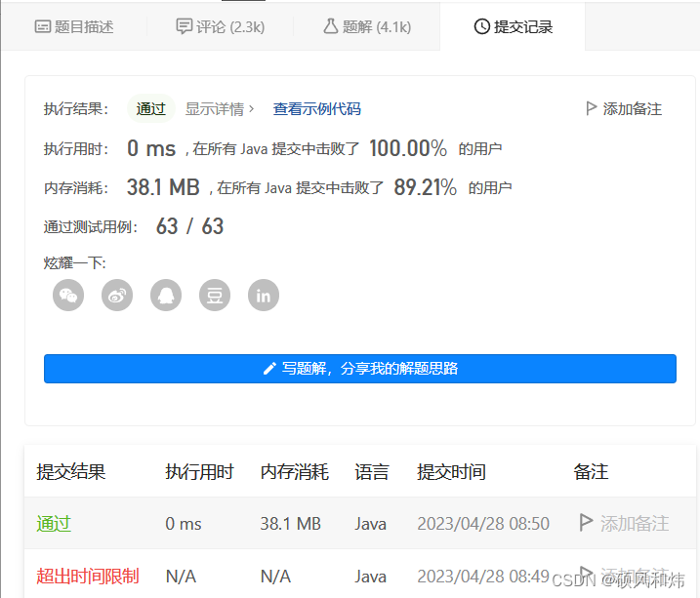The width and height of the screenshot is (700, 598).
Task: Open the 题目描述 tab
Action: click(x=74, y=26)
